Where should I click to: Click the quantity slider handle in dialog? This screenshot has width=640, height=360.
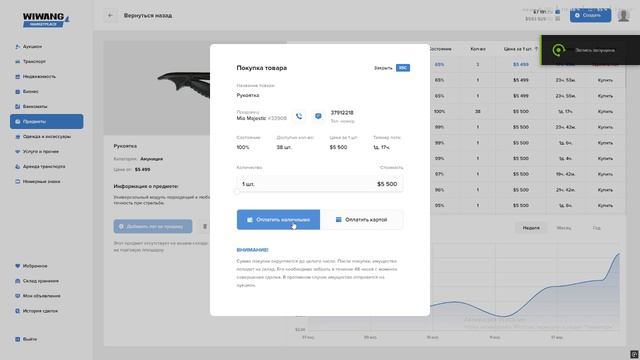point(237,191)
